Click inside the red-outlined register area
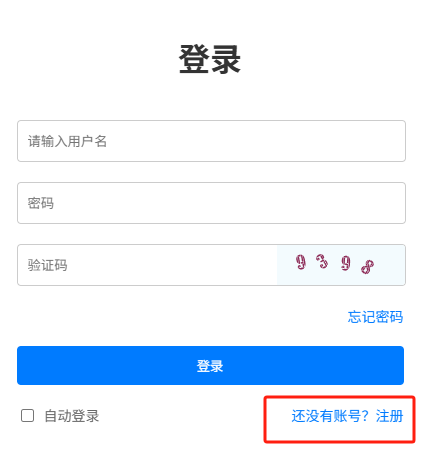 (x=339, y=419)
